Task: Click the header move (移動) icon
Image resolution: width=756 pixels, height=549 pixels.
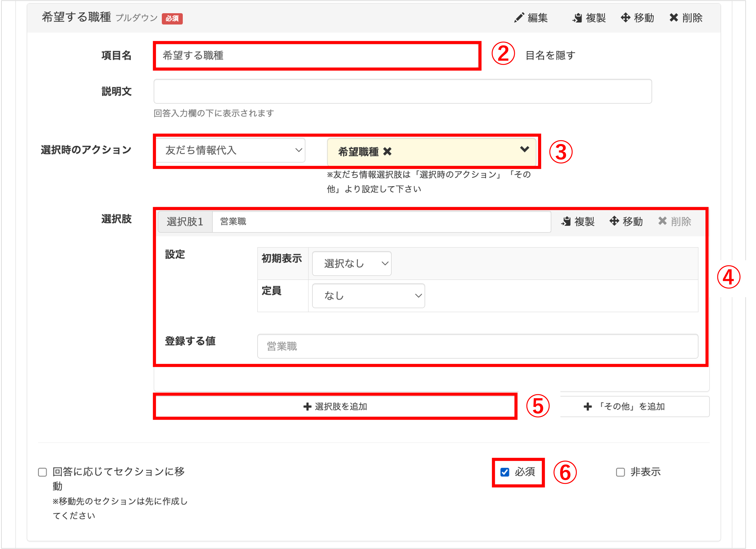Action: 626,18
